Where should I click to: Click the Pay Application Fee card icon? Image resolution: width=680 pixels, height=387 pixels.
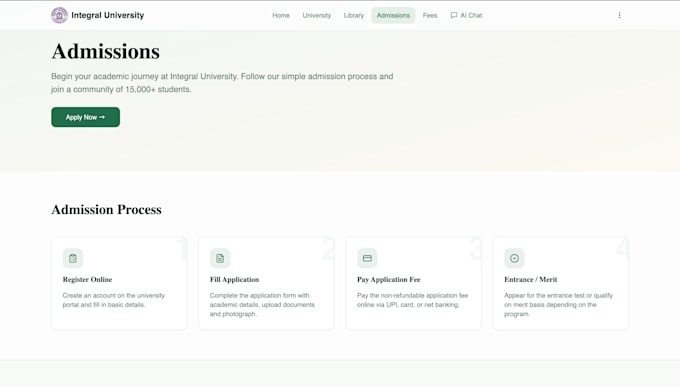click(x=367, y=258)
